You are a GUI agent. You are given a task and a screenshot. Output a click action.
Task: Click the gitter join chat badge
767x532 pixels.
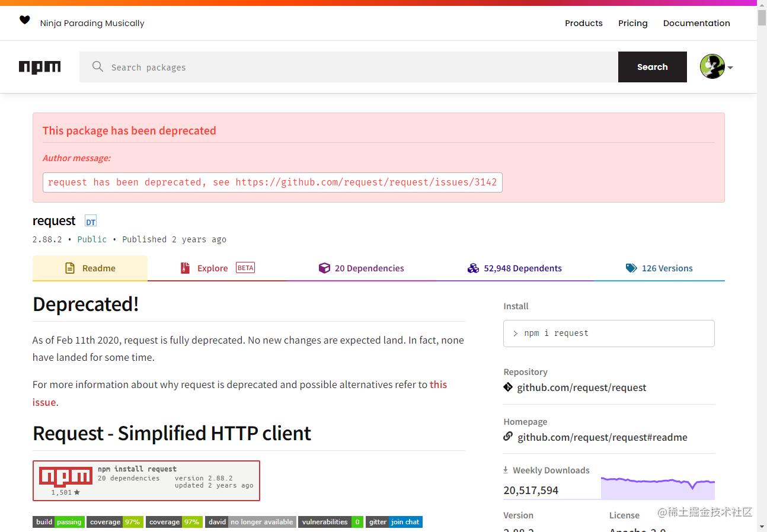tap(394, 522)
